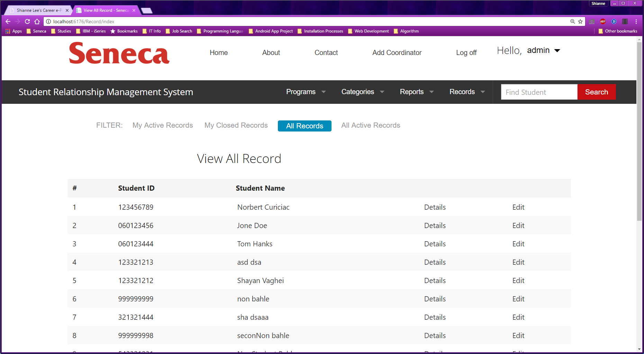
Task: Filter by My Active Records
Action: 163,125
